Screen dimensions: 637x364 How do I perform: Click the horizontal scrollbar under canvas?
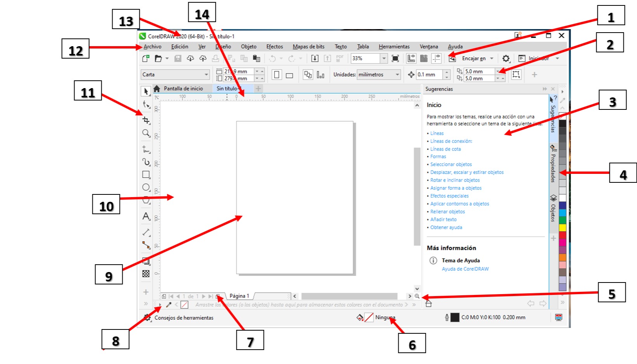(349, 296)
